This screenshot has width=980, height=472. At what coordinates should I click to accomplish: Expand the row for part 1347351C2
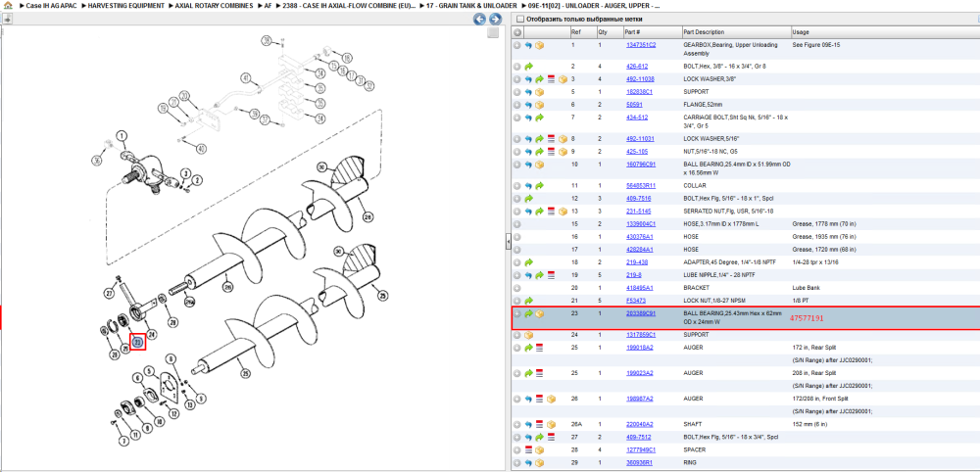[516, 46]
